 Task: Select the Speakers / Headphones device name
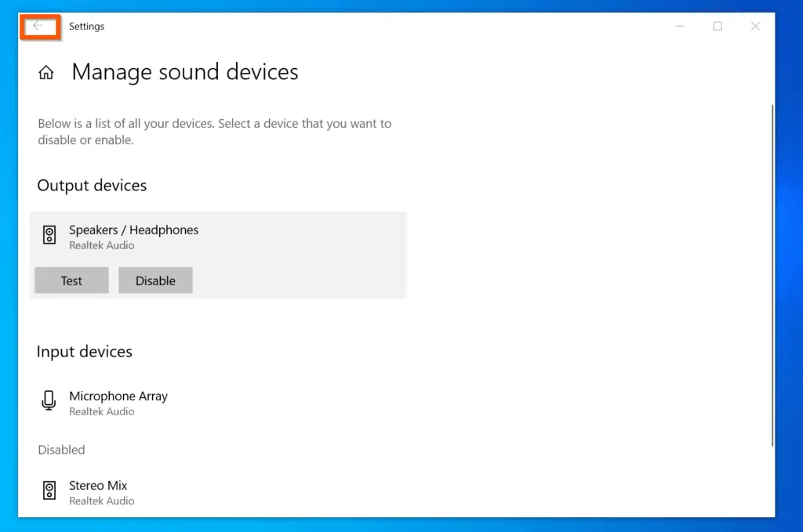(133, 230)
